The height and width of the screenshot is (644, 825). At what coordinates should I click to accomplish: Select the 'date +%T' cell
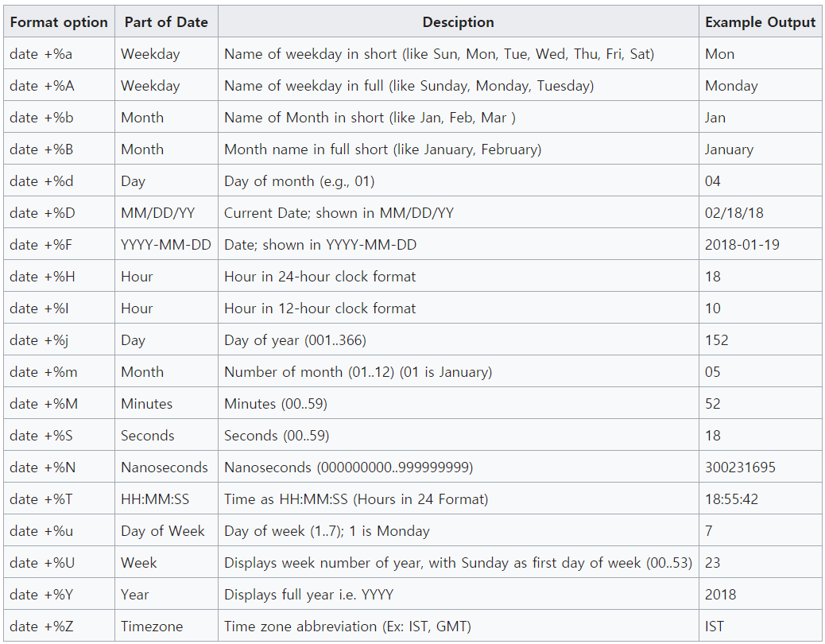point(59,499)
